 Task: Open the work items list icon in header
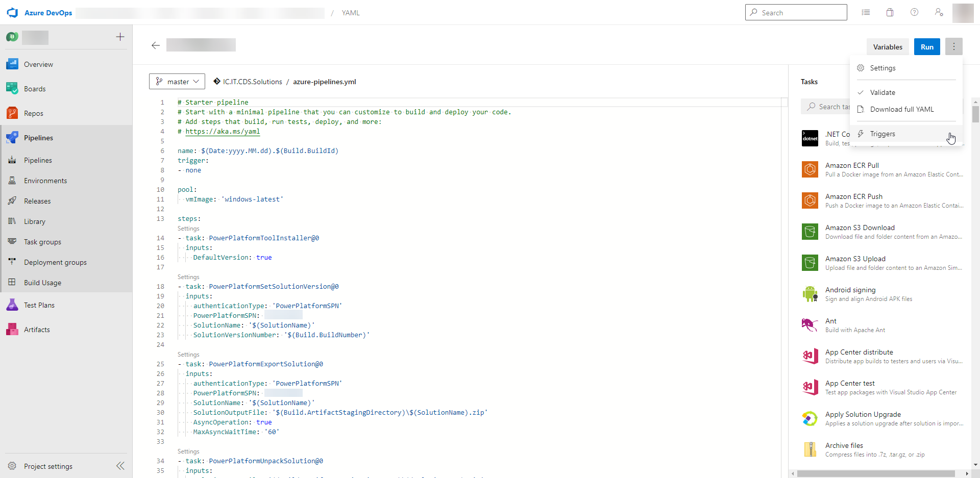[x=866, y=12]
